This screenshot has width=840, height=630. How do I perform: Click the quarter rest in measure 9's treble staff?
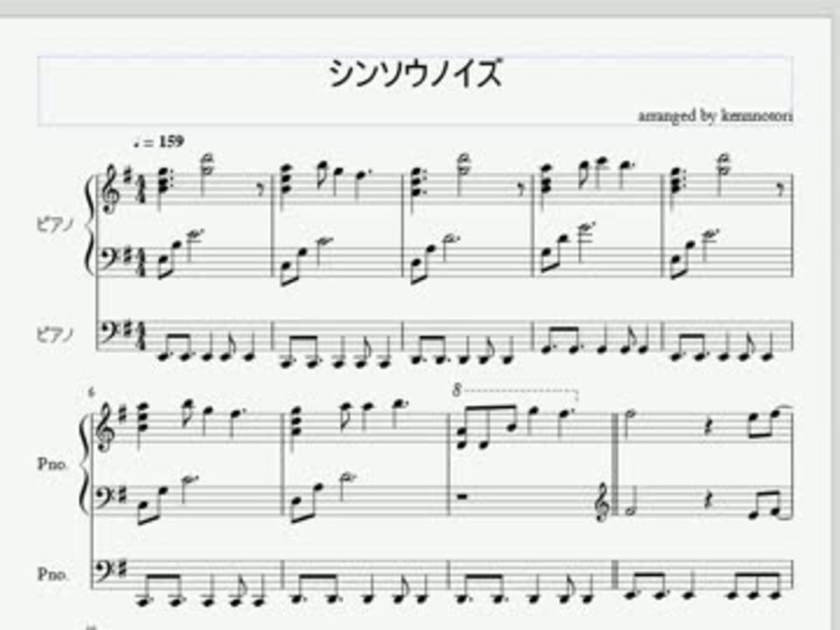coord(708,426)
